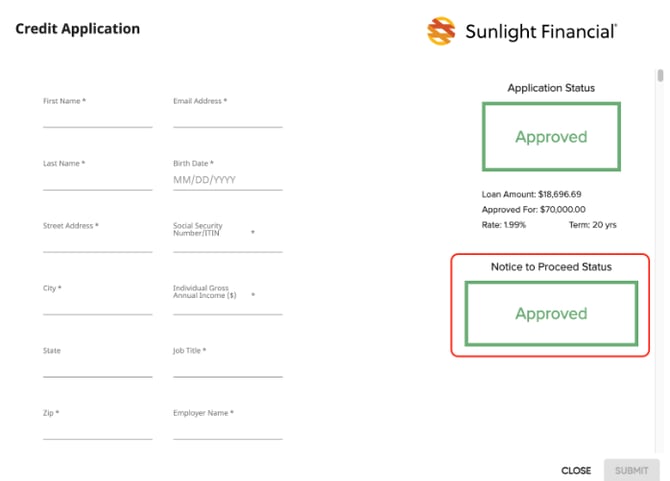Click the Sunlight Financial logo icon
The image size is (670, 481).
pos(441,31)
